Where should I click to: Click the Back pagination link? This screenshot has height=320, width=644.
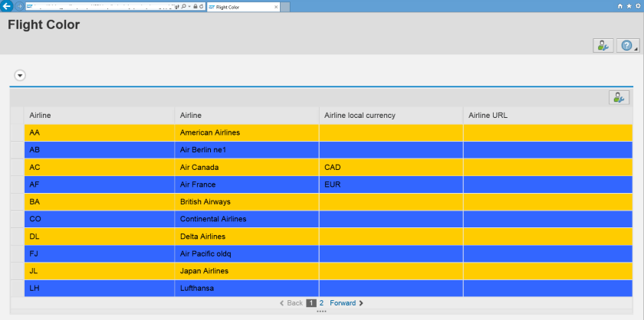(x=291, y=303)
